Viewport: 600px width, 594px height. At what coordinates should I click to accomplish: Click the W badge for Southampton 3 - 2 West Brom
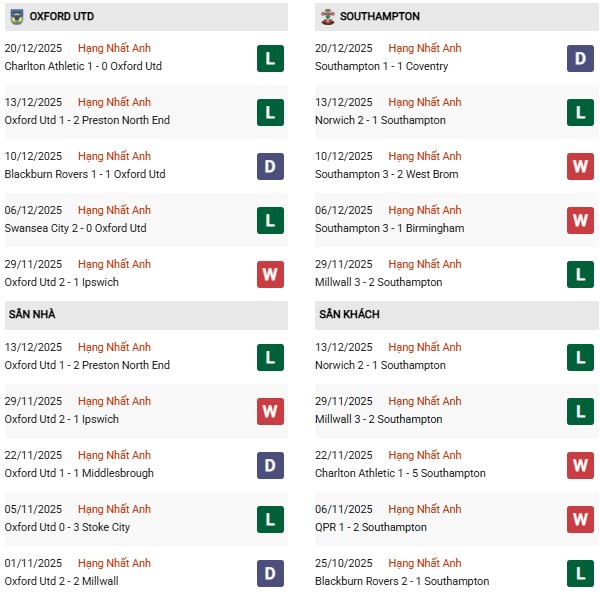pyautogui.click(x=581, y=166)
